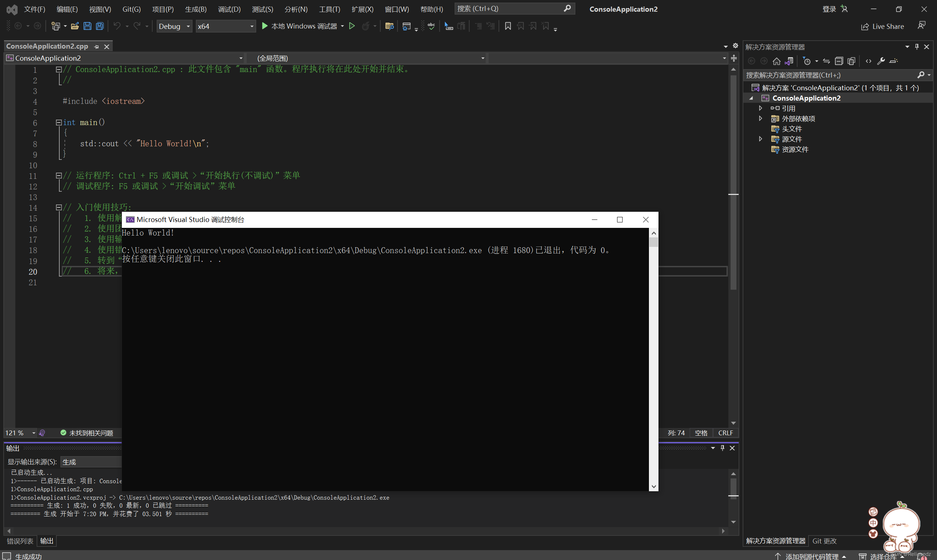The height and width of the screenshot is (560, 937).
Task: Expand the 外部依赖项 tree node
Action: tap(760, 118)
